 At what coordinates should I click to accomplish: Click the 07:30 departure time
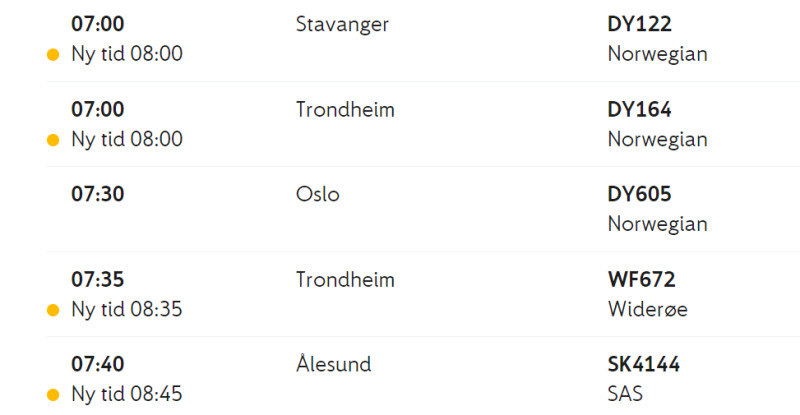(x=97, y=194)
